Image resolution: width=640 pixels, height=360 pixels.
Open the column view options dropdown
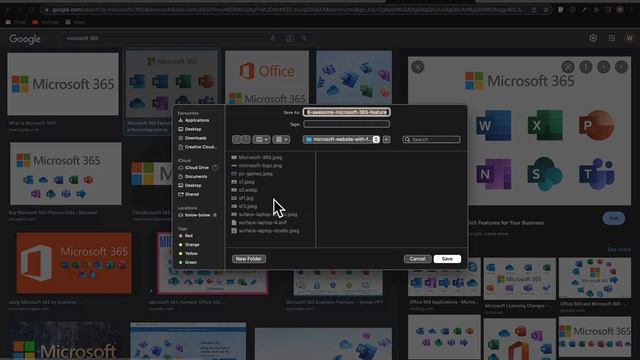pyautogui.click(x=261, y=140)
